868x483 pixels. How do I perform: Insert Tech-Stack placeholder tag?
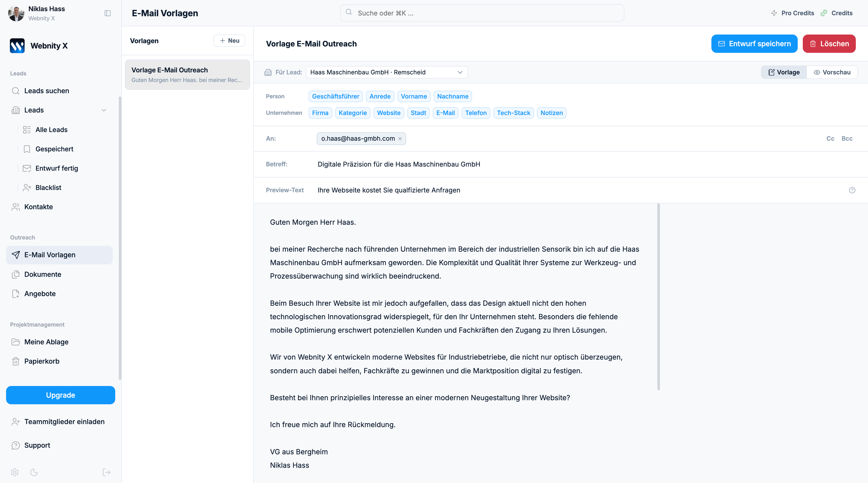click(x=513, y=113)
